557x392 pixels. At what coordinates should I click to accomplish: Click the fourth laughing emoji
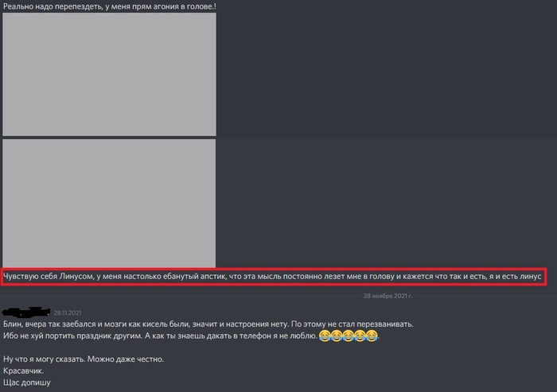(360, 336)
